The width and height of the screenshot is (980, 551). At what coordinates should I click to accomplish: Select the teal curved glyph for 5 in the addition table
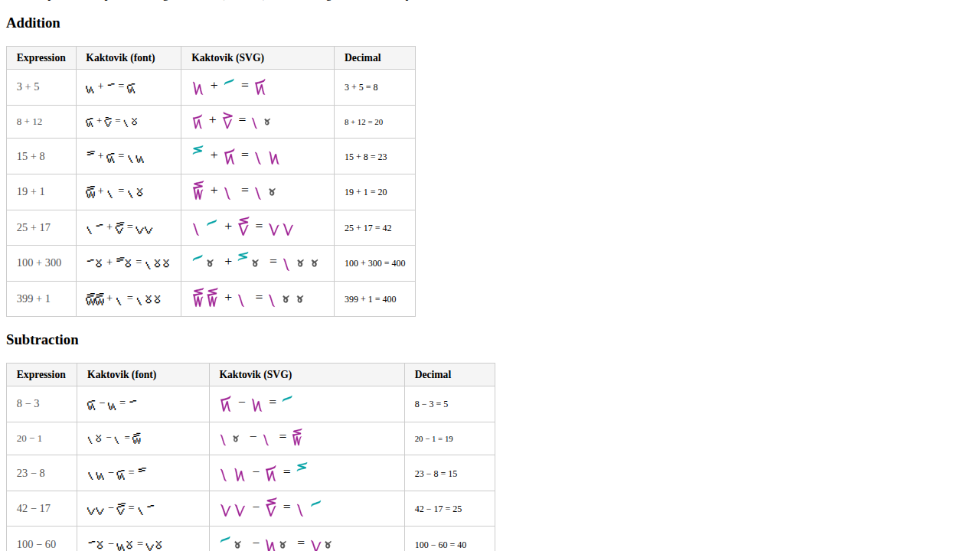pos(227,83)
